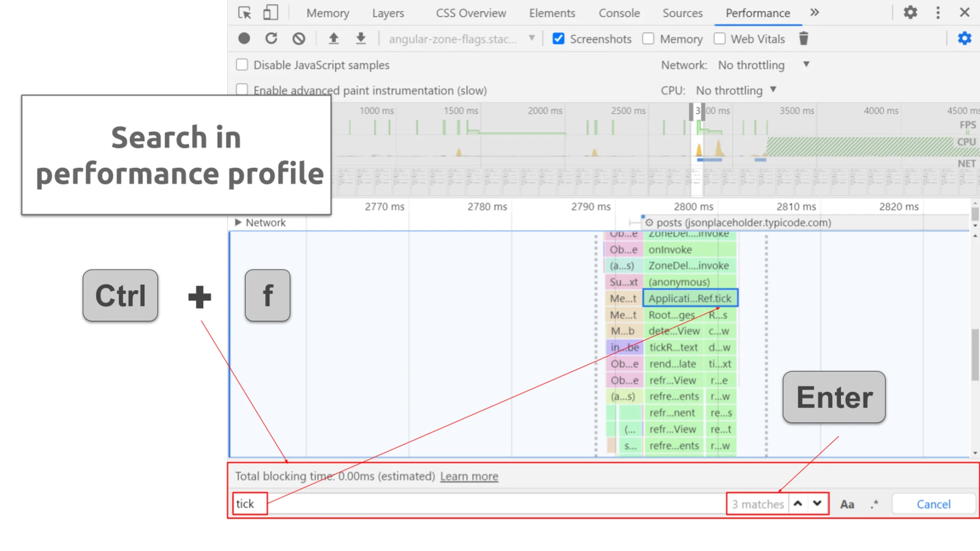Open capture settings via the blue gear
Image resolution: width=980 pixels, height=551 pixels.
(x=965, y=38)
